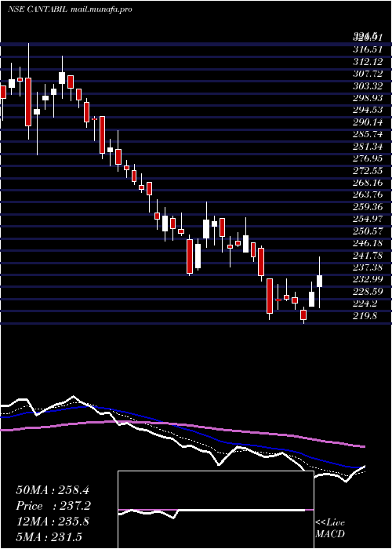The image size is (392, 549).
Task: Select the 268.16 price level label
Action: (368, 183)
